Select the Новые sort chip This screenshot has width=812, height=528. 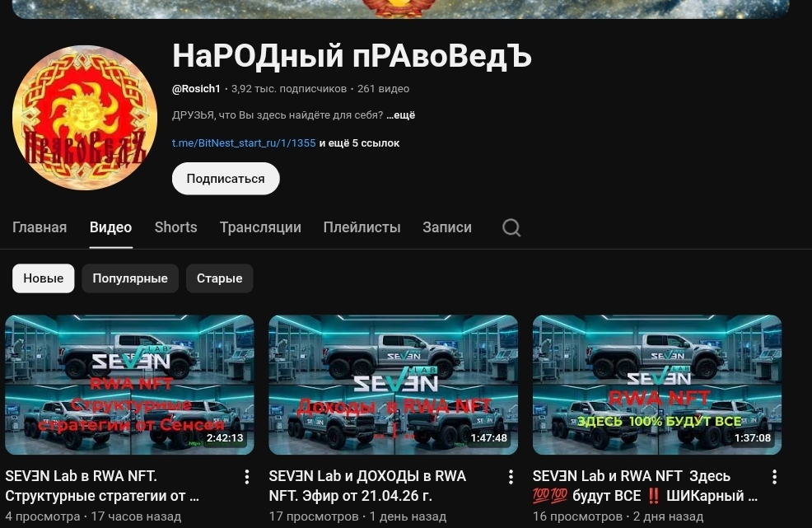pos(44,278)
